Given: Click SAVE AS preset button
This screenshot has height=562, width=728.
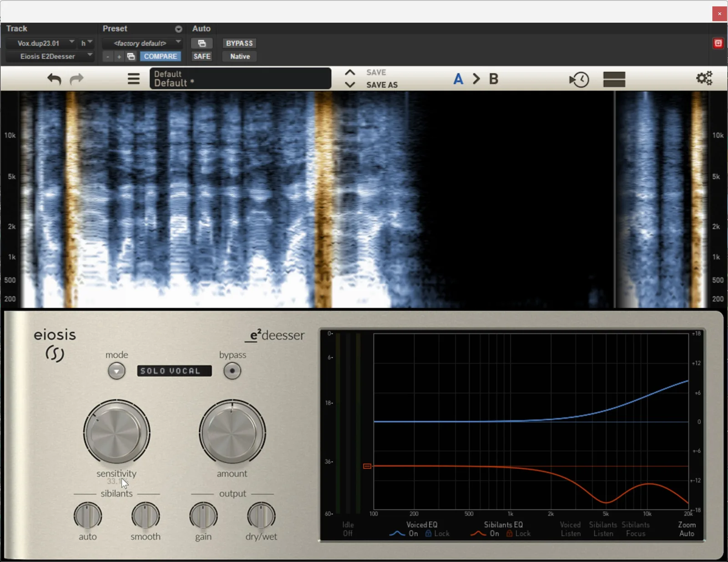Looking at the screenshot, I should point(382,85).
